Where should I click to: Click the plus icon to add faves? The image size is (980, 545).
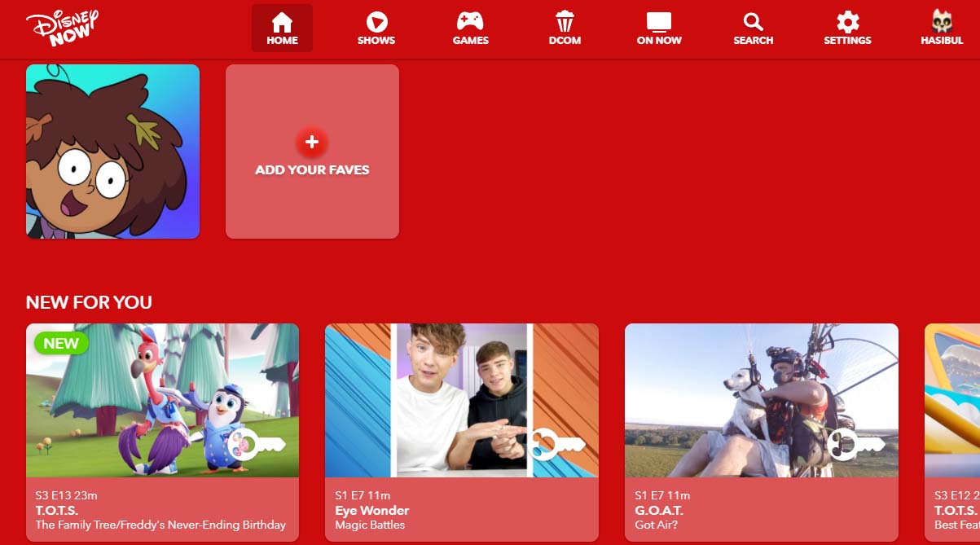[311, 143]
